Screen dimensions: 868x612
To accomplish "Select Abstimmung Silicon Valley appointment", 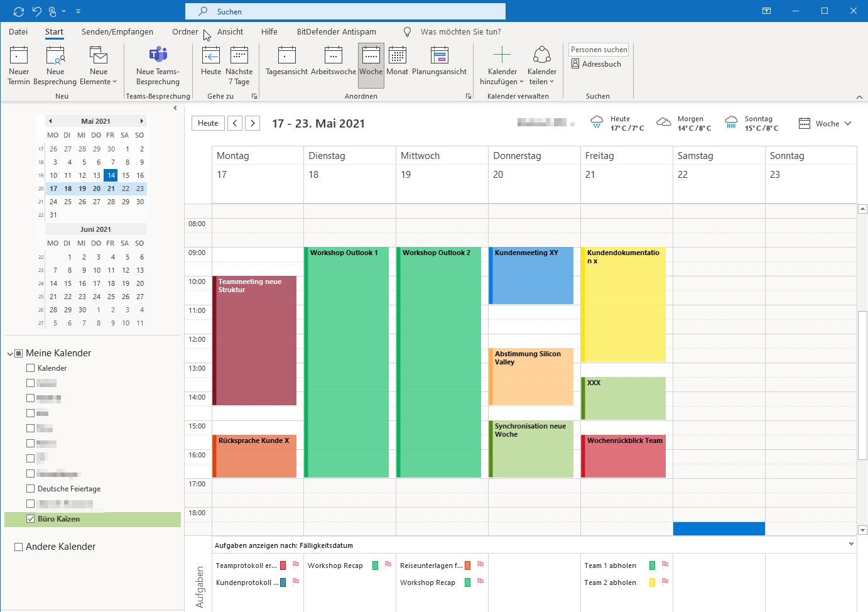I will tap(531, 376).
